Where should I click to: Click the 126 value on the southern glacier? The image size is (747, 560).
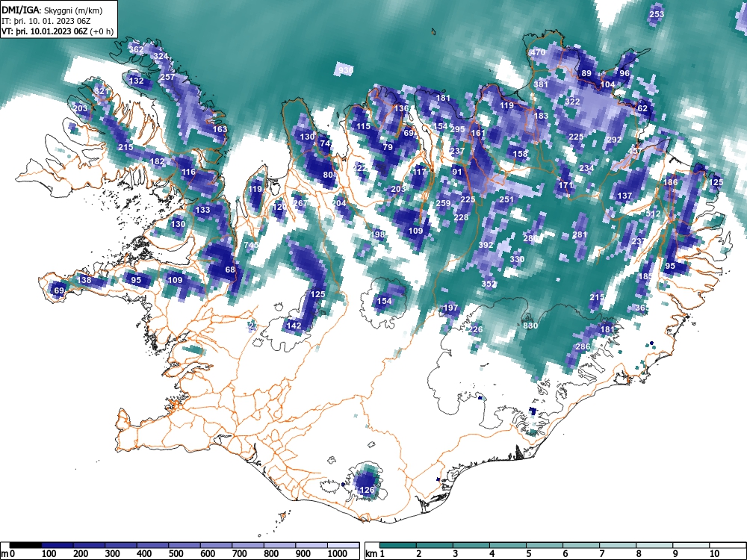pos(367,490)
